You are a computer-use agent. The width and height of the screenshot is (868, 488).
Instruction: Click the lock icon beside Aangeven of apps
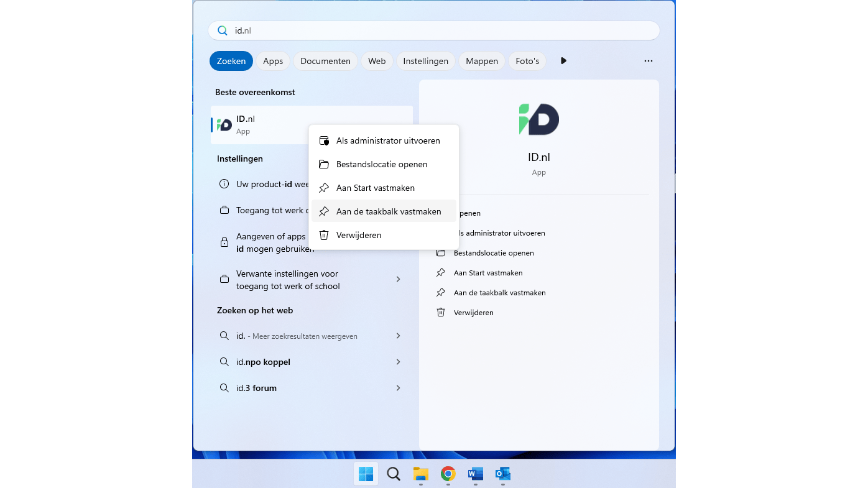point(224,242)
